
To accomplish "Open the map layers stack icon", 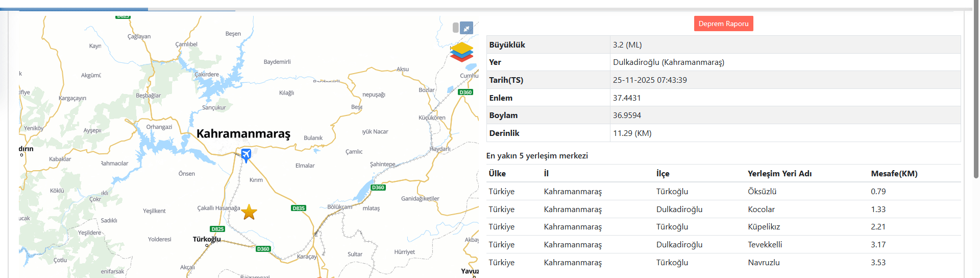I will [x=461, y=52].
